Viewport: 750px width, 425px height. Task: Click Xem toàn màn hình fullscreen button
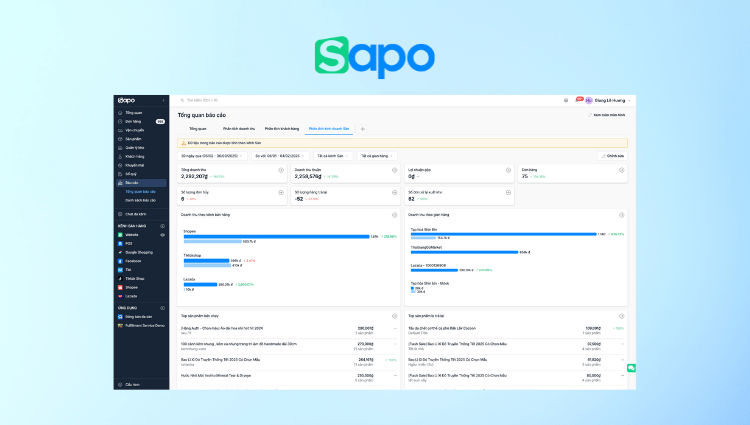pyautogui.click(x=606, y=115)
